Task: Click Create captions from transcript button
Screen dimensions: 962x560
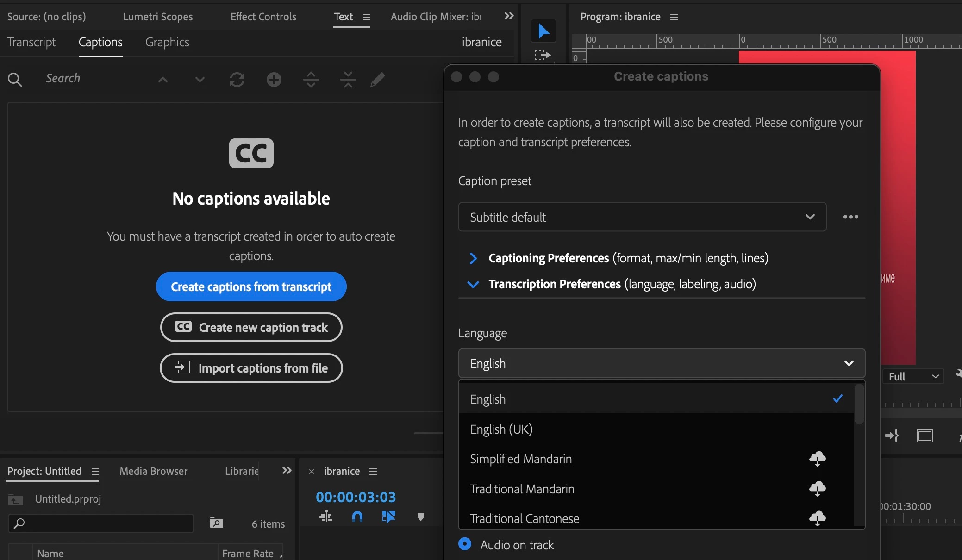Action: click(x=251, y=287)
